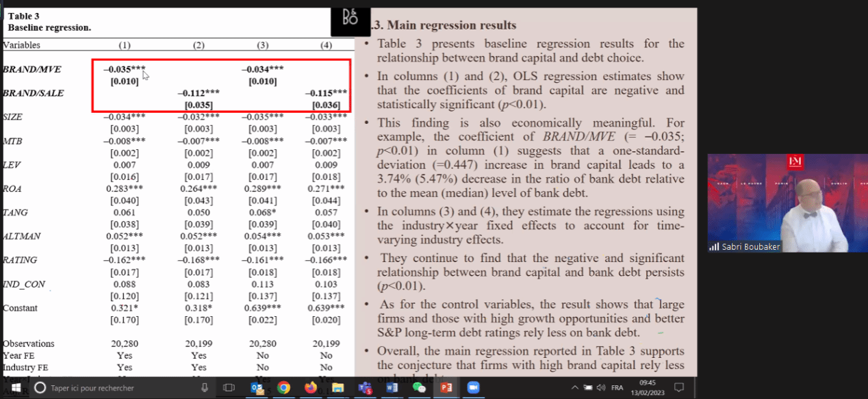Open the clock and calendar flyout
Screen dimensions: 868x399
pos(651,388)
